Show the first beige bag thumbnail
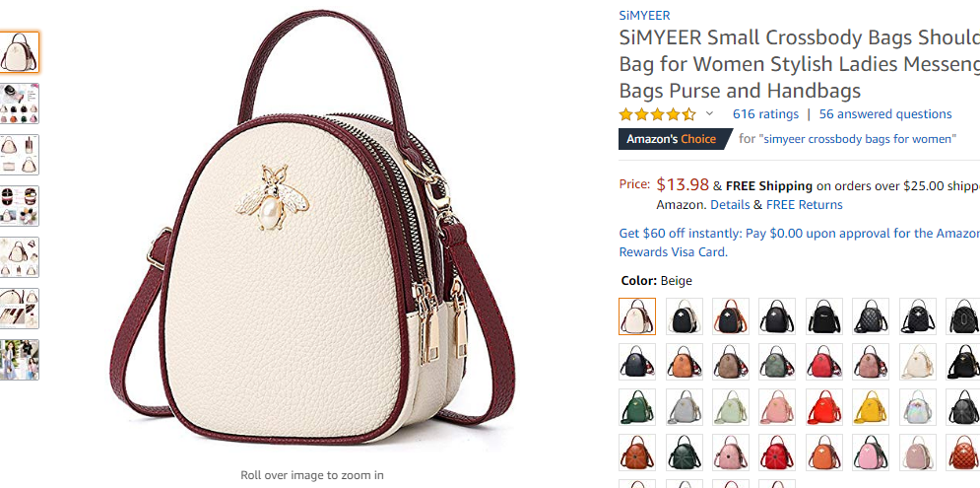 20,52
